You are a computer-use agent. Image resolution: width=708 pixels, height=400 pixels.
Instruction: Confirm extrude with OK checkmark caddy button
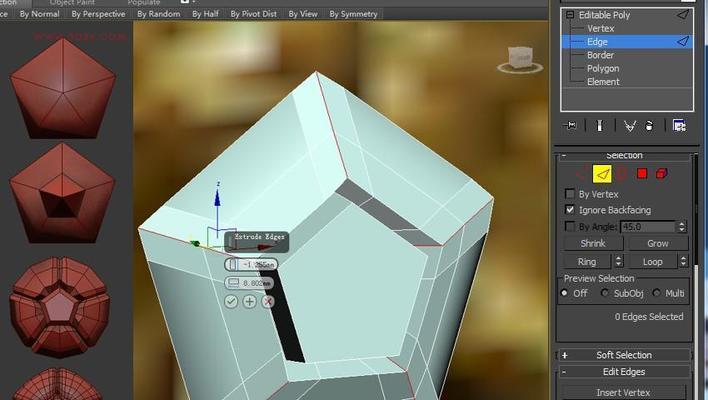click(231, 301)
